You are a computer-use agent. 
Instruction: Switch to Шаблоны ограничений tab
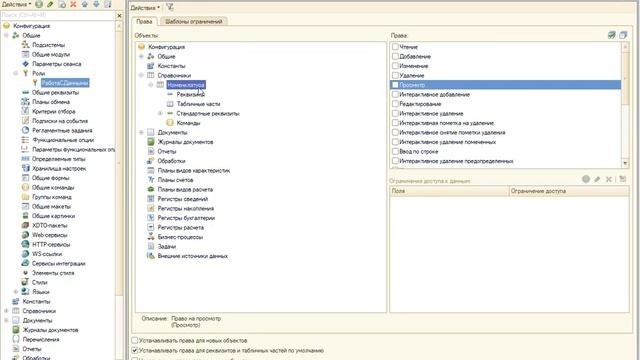[x=194, y=22]
